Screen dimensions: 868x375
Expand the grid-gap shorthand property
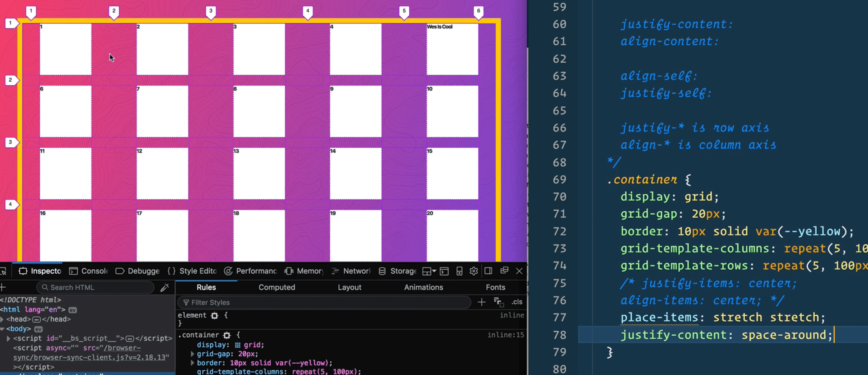tap(192, 354)
